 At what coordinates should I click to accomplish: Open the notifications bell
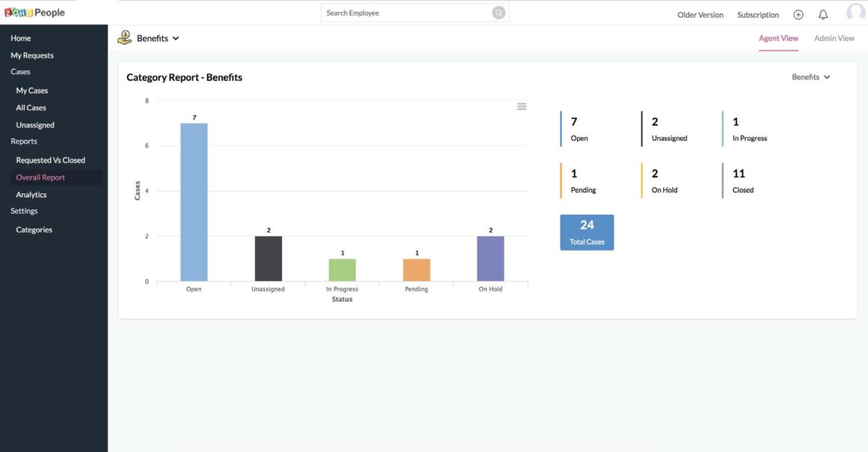click(823, 15)
